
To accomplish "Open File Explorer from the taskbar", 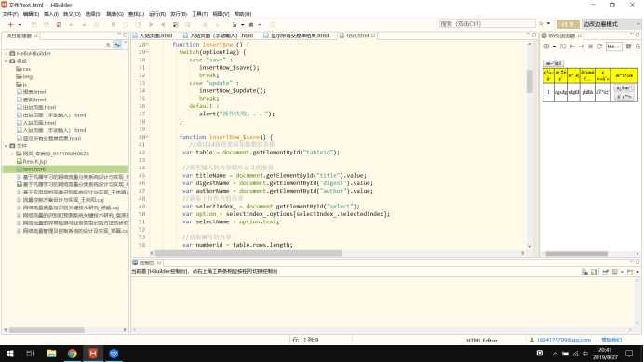I will (x=51, y=354).
